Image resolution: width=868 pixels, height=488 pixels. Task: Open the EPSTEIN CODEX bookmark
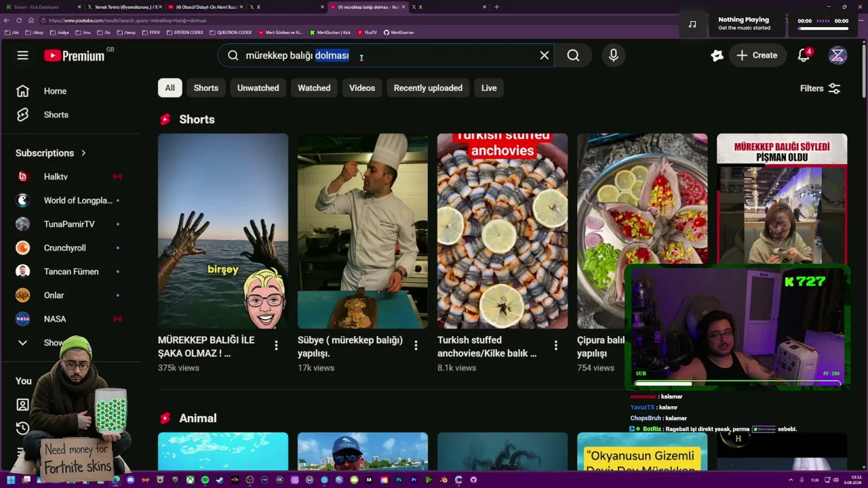pyautogui.click(x=185, y=33)
